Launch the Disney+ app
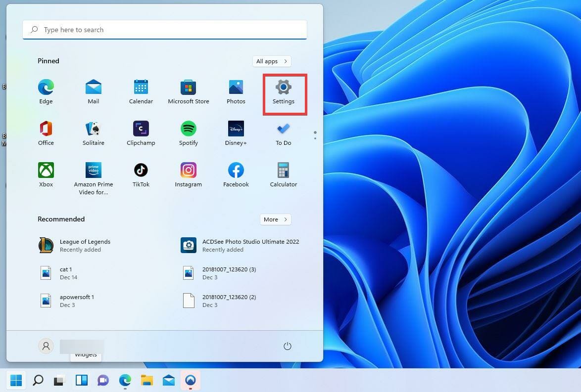 click(x=236, y=133)
